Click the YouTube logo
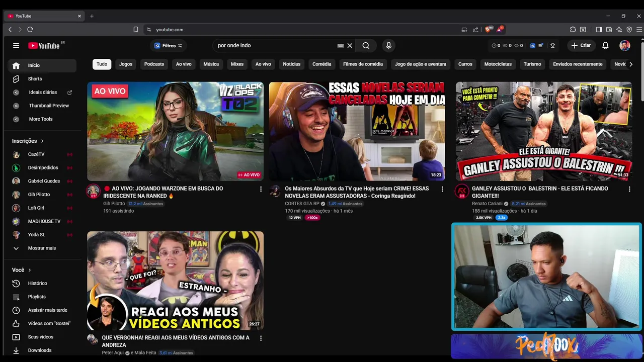 (44, 46)
